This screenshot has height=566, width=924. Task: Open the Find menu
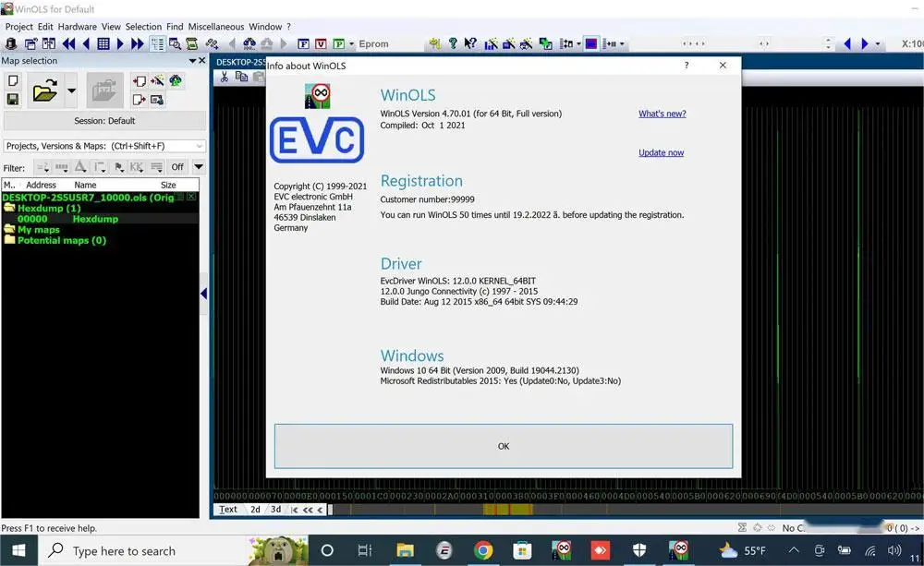click(x=175, y=27)
